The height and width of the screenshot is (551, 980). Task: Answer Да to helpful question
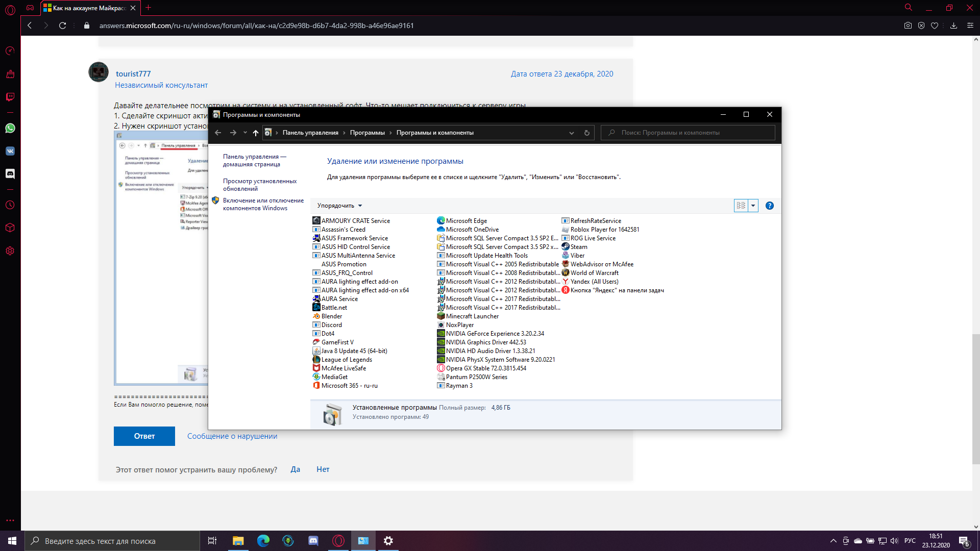click(x=295, y=469)
